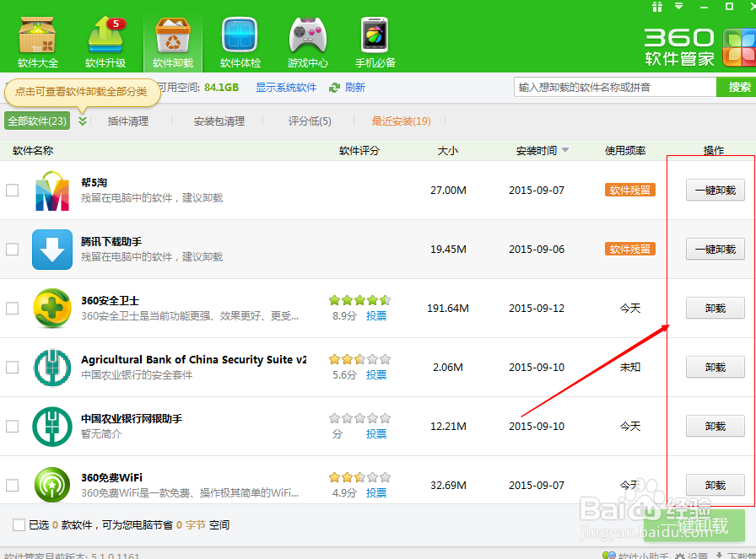Click the settings gear in status bar

[x=680, y=556]
